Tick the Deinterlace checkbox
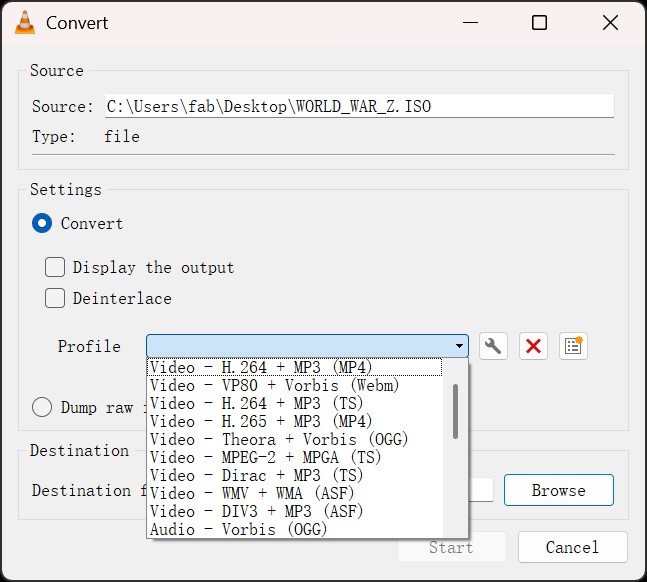Screen dimensions: 647x582 click(x=55, y=298)
